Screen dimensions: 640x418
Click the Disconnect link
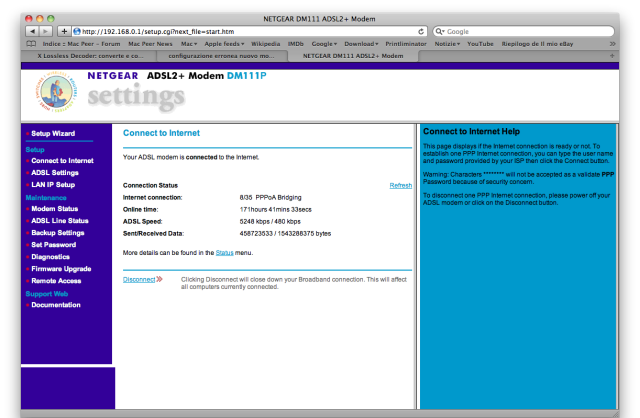pyautogui.click(x=139, y=280)
